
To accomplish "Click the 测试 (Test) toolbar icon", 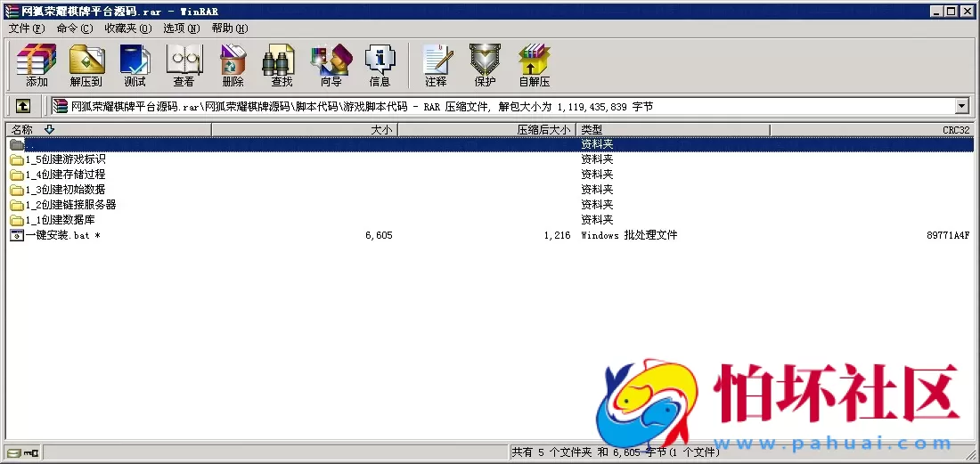I will (x=135, y=65).
